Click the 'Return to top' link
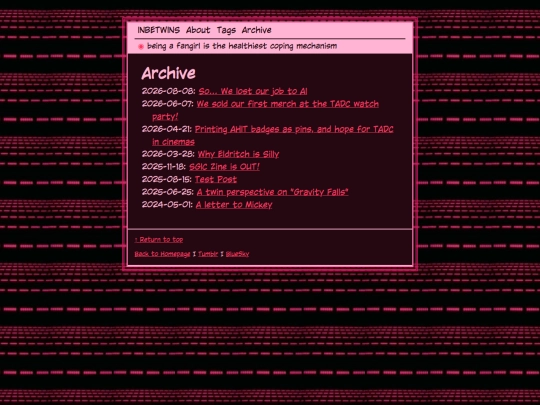Screen dimensions: 540x405 [159, 239]
